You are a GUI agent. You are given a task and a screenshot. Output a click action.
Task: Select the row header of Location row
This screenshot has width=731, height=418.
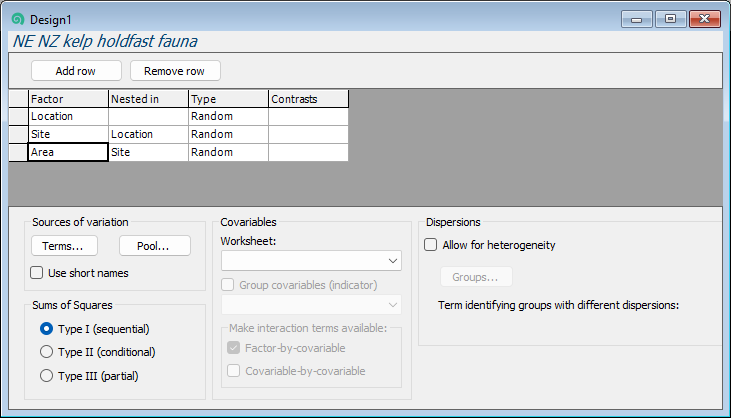18,116
